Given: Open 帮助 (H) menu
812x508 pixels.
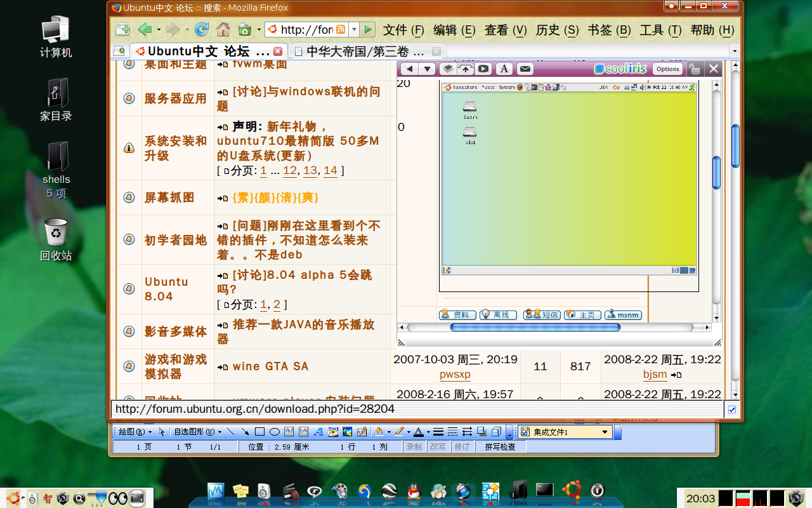Looking at the screenshot, I should [x=712, y=30].
